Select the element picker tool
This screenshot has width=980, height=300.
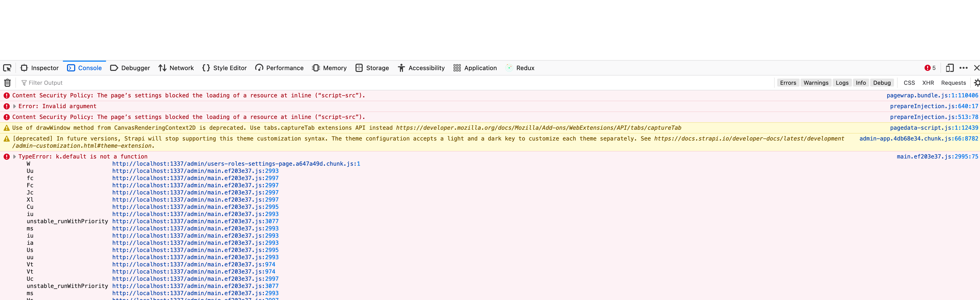pos(7,68)
